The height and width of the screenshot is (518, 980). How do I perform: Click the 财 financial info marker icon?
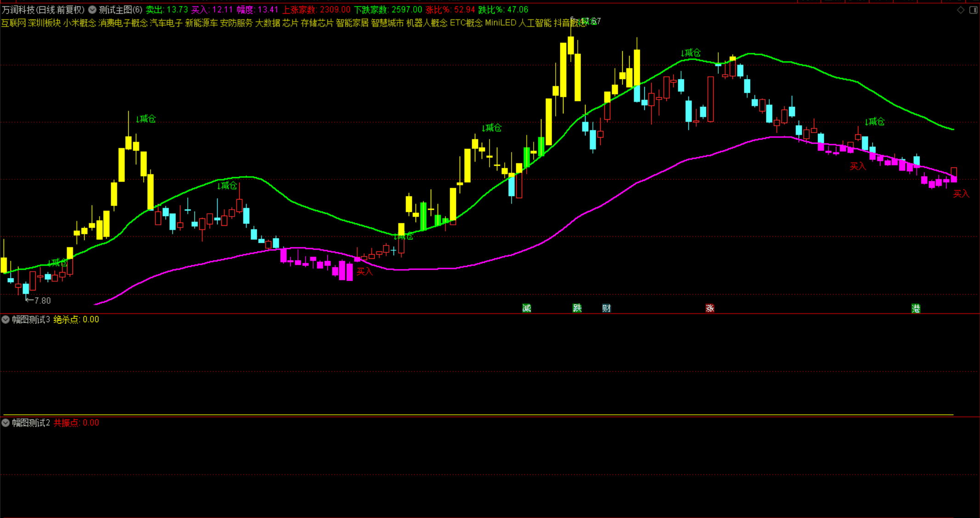[607, 308]
